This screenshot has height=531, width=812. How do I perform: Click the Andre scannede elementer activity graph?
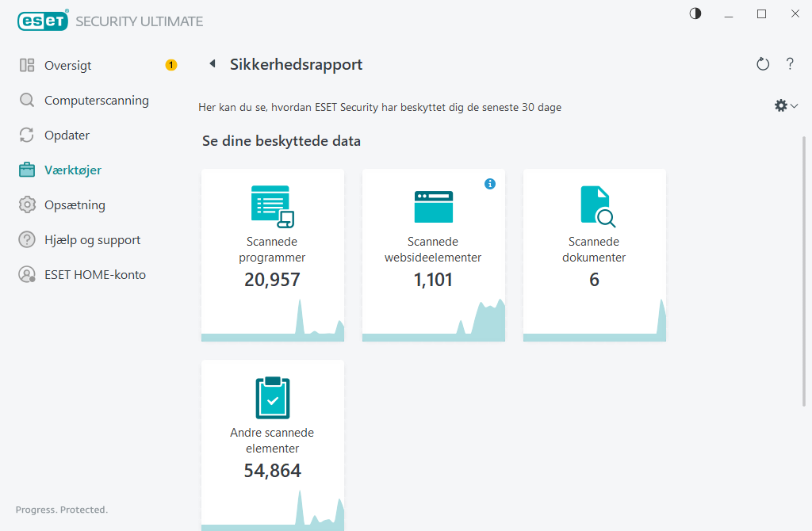coord(273,510)
